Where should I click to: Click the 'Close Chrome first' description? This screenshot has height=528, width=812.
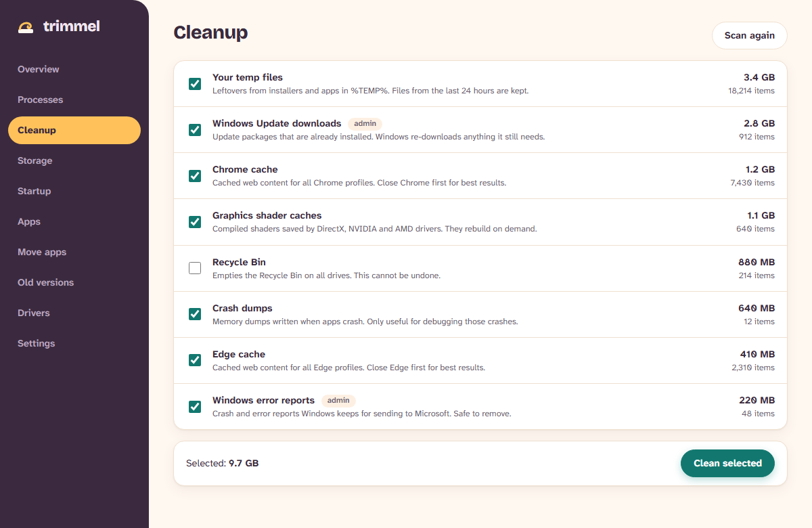coord(359,183)
